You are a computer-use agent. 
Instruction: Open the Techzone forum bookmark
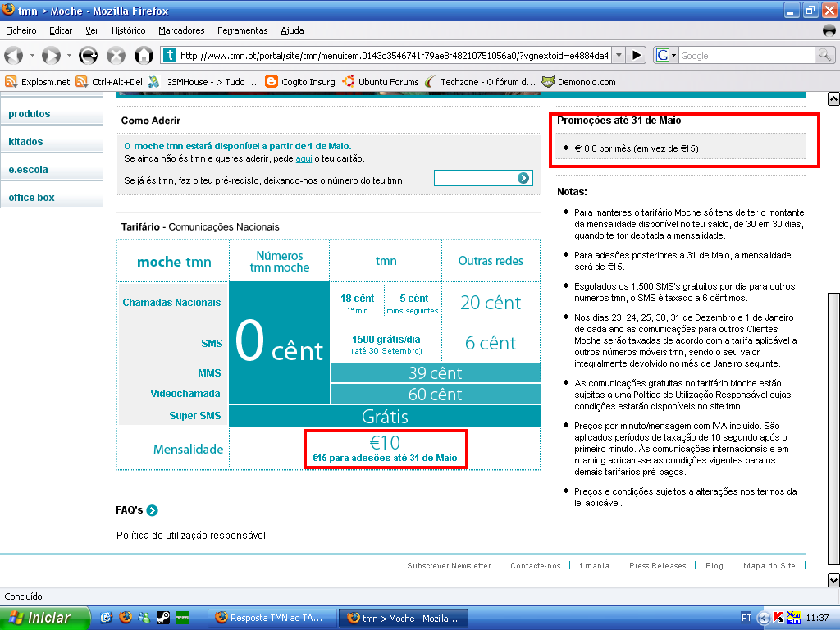480,82
